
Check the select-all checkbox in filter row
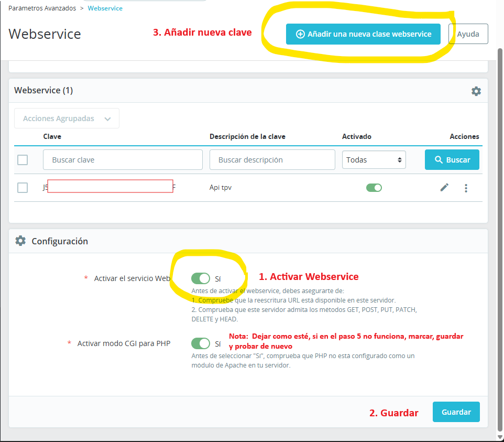(23, 160)
